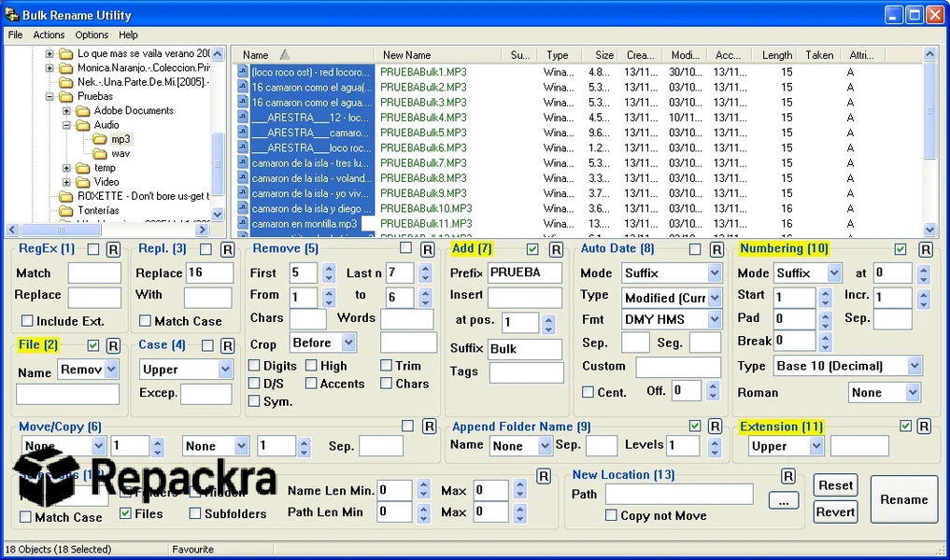Increase the Remove First n spinner
Image resolution: width=950 pixels, height=560 pixels.
coord(329,268)
